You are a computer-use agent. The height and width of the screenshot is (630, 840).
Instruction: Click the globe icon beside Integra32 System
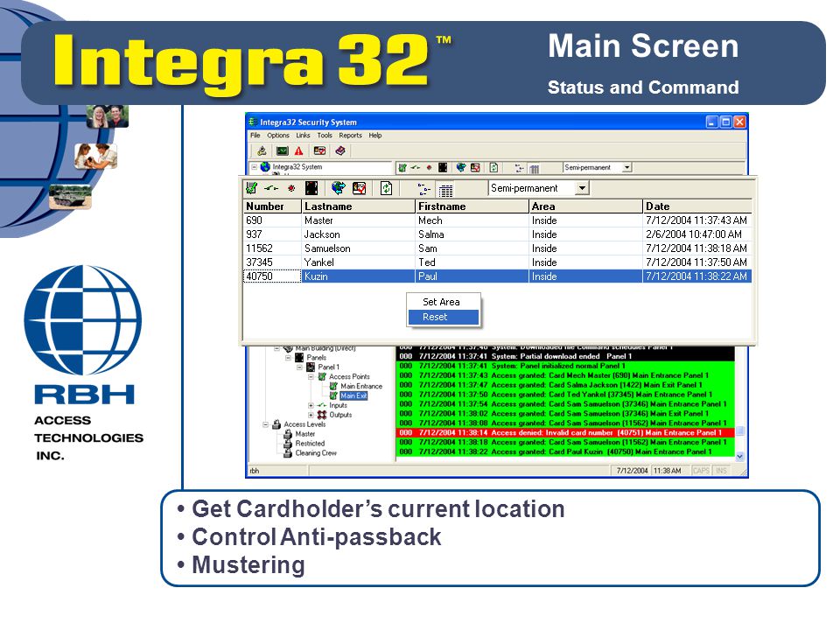(x=265, y=166)
